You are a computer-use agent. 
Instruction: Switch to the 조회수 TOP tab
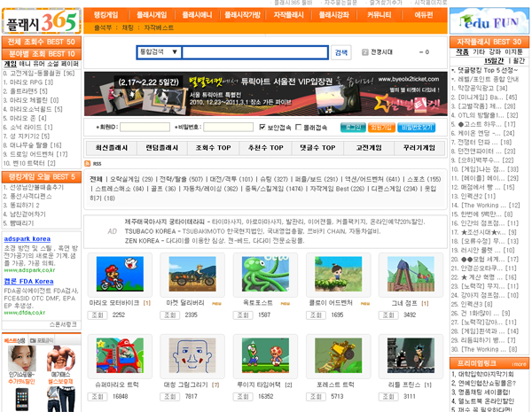click(214, 148)
